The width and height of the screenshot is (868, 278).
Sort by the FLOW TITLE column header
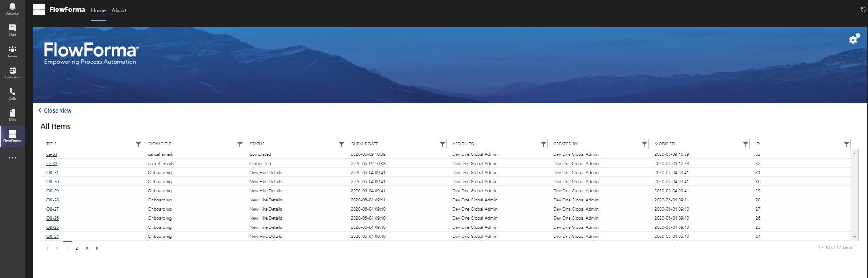(x=160, y=144)
